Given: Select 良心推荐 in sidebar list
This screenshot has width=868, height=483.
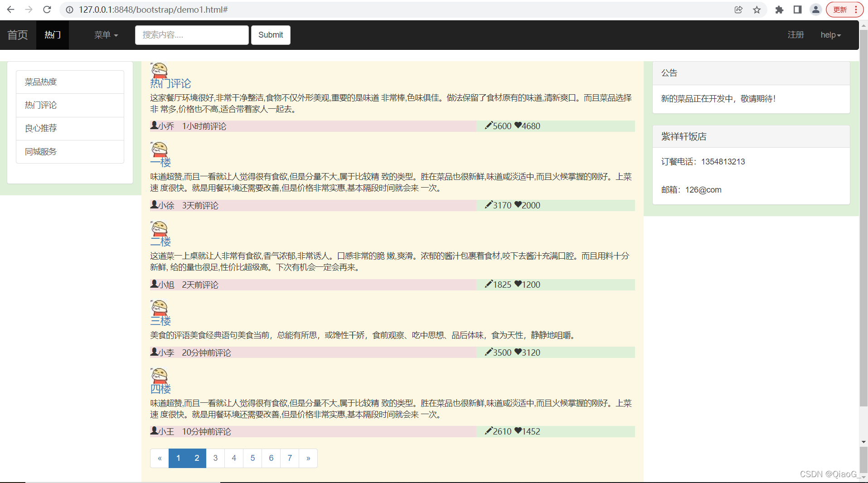Looking at the screenshot, I should click(70, 128).
